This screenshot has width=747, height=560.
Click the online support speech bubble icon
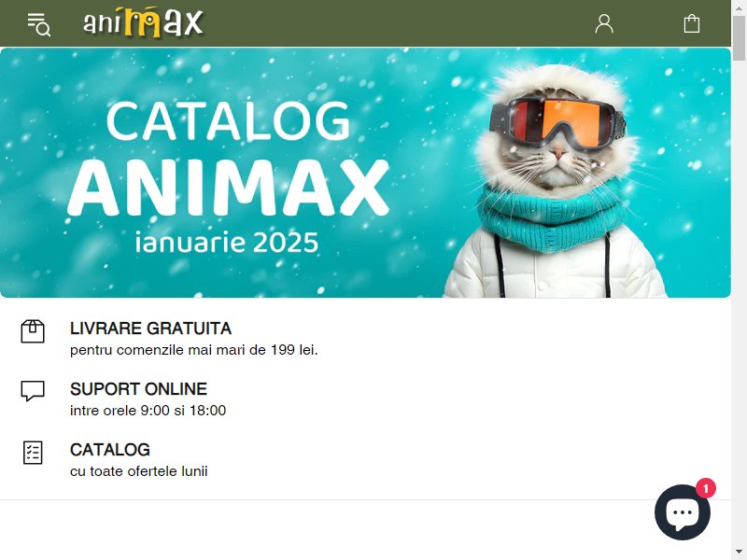[x=33, y=391]
